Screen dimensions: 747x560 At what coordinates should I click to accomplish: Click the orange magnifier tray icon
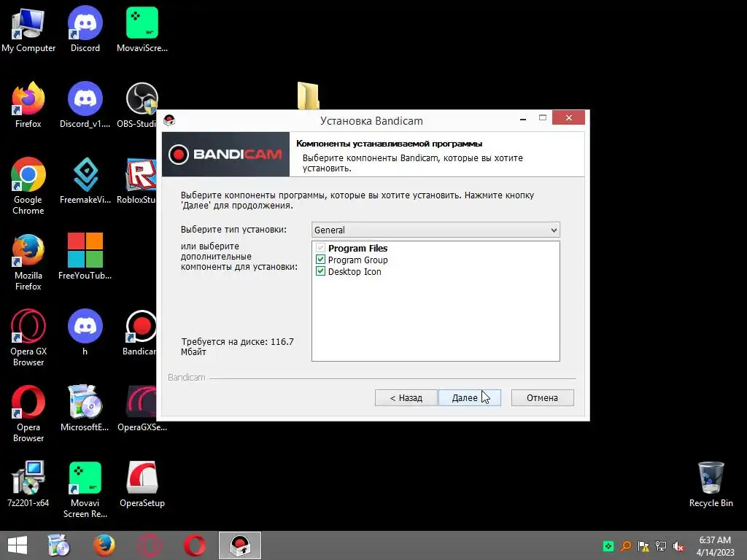[x=625, y=546]
